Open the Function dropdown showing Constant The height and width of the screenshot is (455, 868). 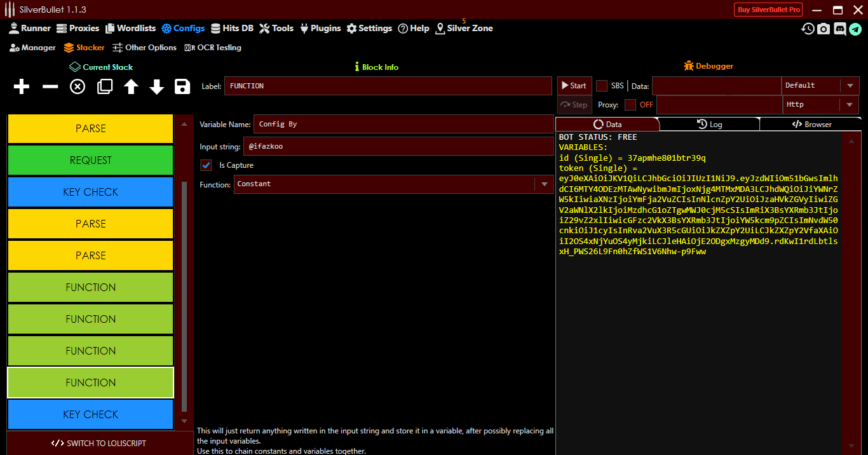pos(544,184)
